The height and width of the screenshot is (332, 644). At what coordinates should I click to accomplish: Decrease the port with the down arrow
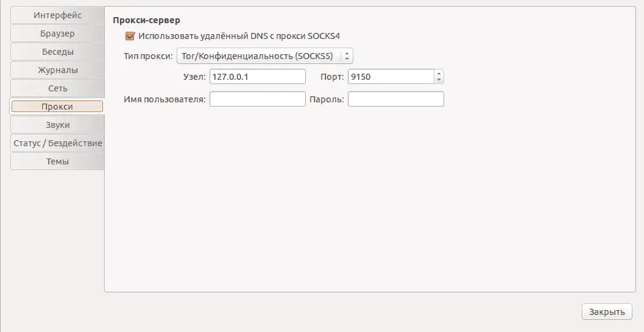coord(439,80)
